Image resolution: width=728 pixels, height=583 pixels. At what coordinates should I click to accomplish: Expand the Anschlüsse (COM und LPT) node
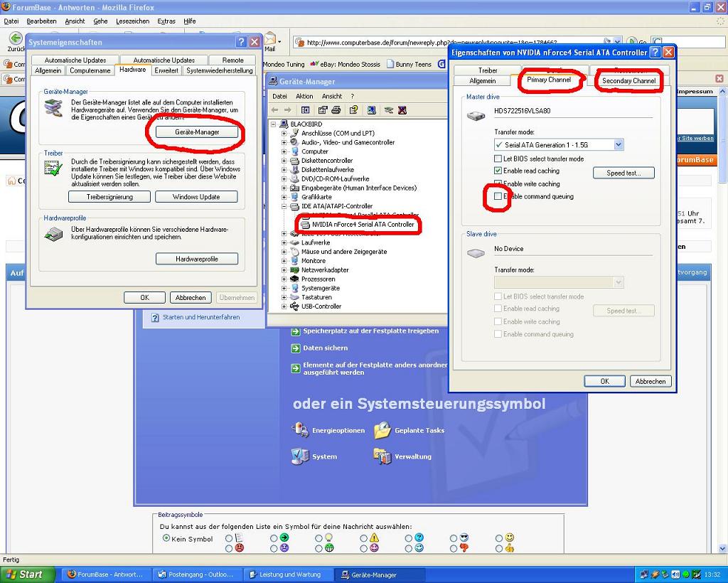[x=284, y=133]
